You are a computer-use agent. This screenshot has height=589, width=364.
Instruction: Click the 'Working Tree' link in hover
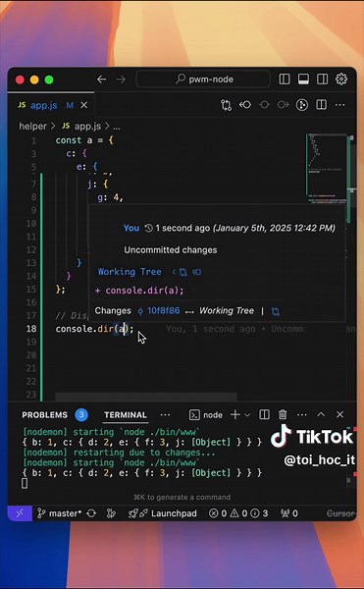pos(130,272)
